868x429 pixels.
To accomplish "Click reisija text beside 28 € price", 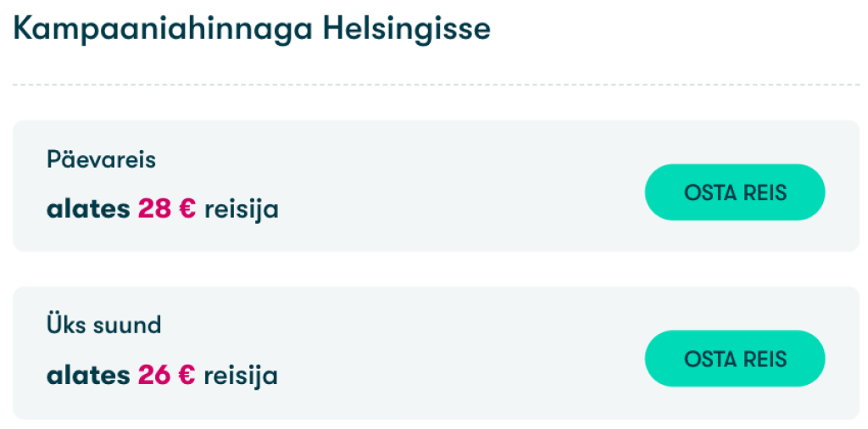I will (x=241, y=209).
